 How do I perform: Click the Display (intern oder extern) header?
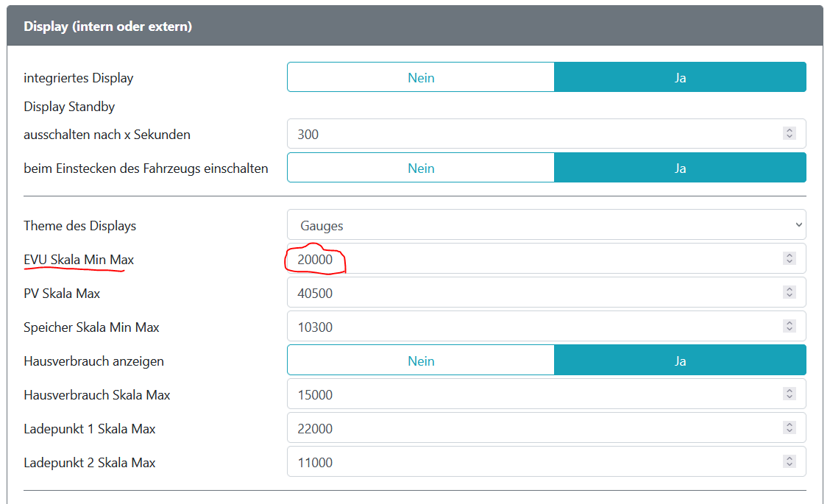click(x=107, y=26)
